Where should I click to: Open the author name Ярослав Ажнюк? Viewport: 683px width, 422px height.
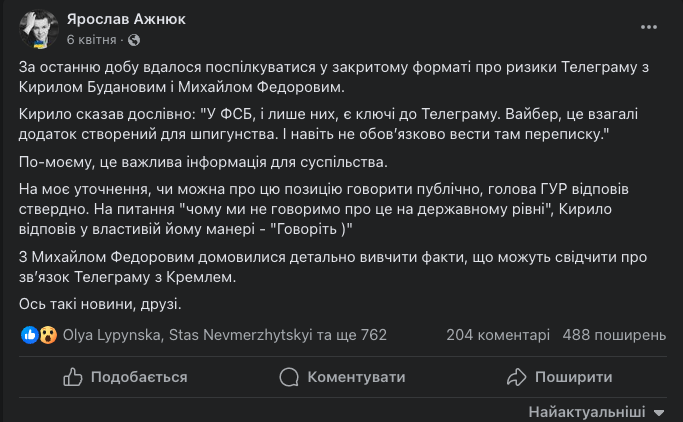point(125,19)
